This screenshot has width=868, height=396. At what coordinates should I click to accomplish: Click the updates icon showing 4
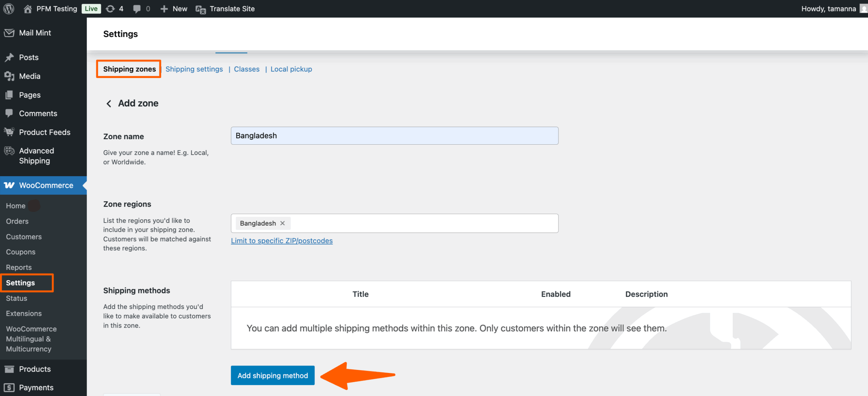point(110,9)
